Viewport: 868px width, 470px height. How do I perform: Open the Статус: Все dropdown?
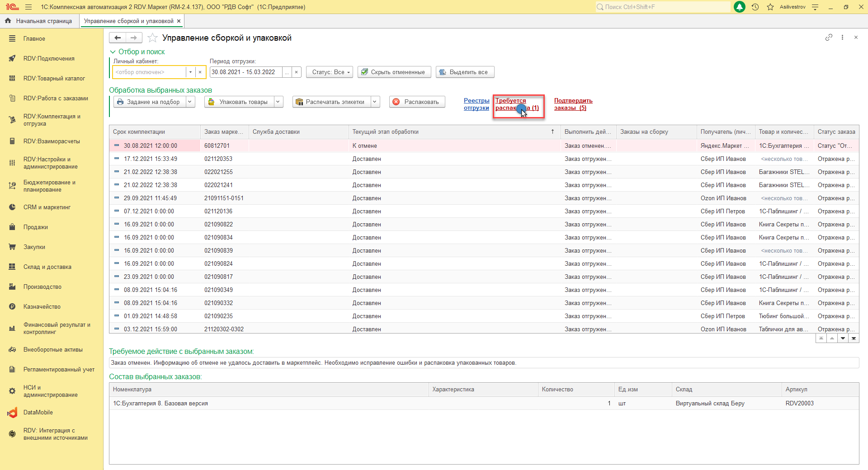[330, 72]
